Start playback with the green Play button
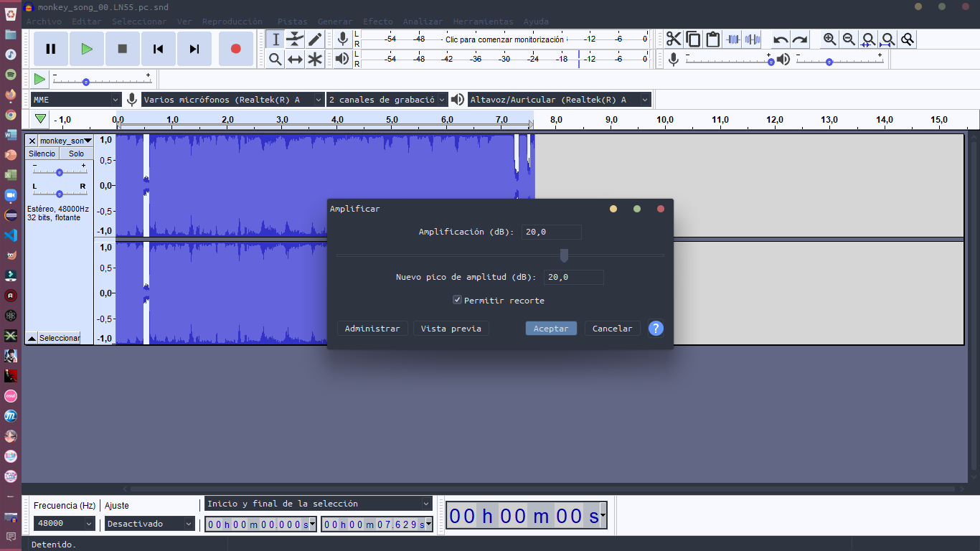Screen dimensions: 980x551 [x=87, y=49]
